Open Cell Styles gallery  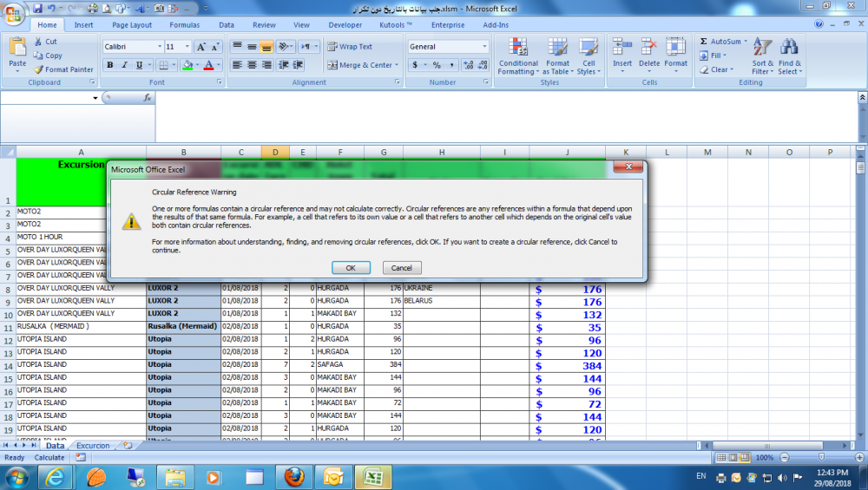588,56
